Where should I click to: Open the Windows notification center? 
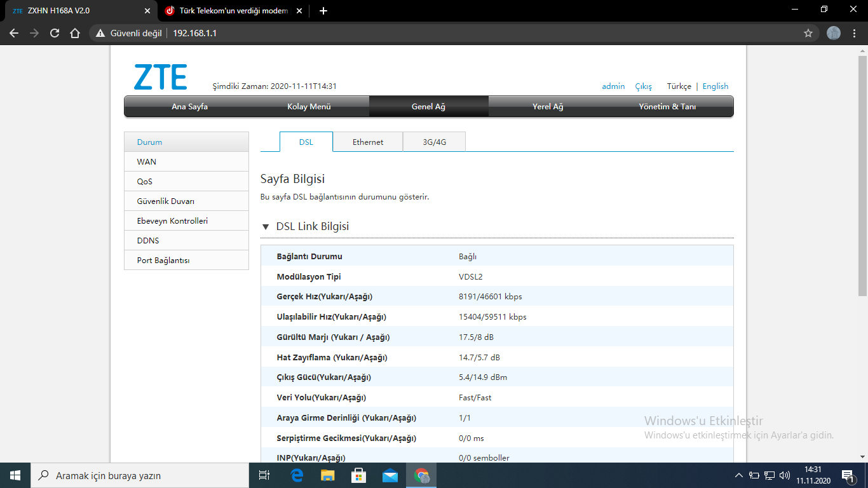coord(847,475)
